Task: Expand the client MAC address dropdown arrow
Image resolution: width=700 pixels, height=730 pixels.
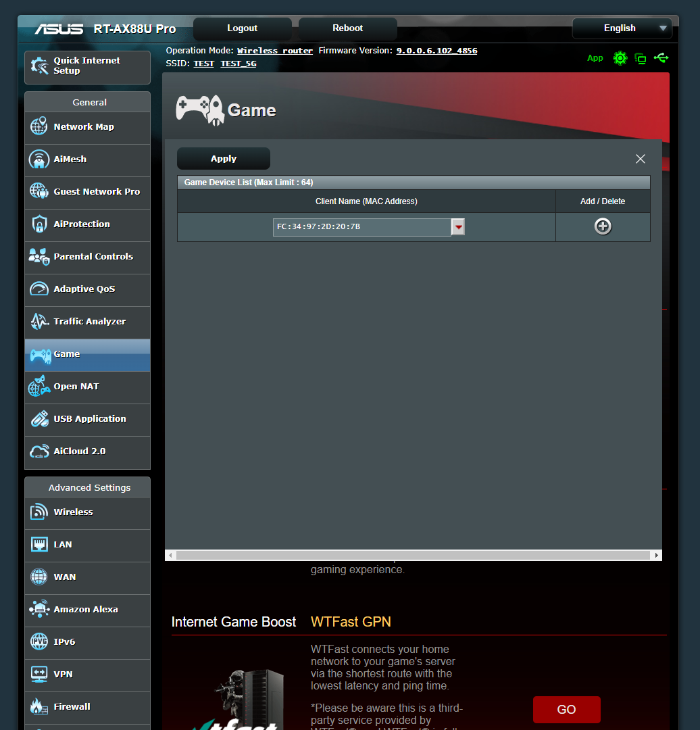Action: click(x=458, y=227)
